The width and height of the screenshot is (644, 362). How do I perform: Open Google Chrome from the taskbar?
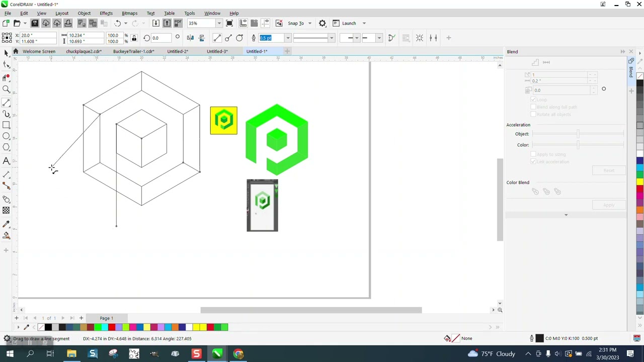(238, 354)
